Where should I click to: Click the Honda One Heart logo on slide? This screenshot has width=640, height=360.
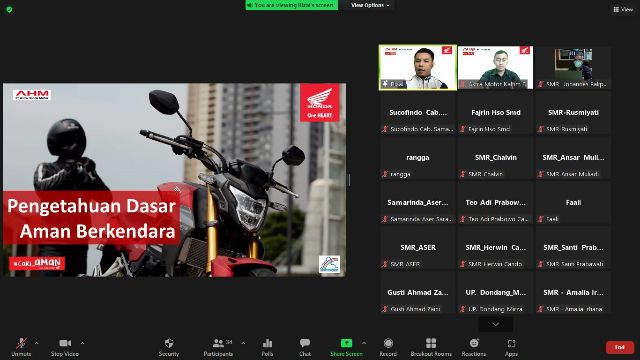click(x=320, y=102)
